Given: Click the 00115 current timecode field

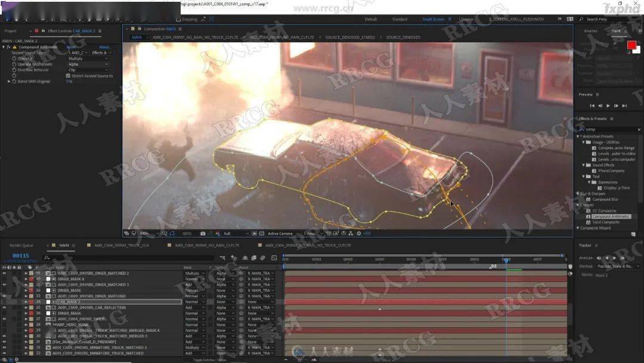Looking at the screenshot, I should [x=20, y=256].
